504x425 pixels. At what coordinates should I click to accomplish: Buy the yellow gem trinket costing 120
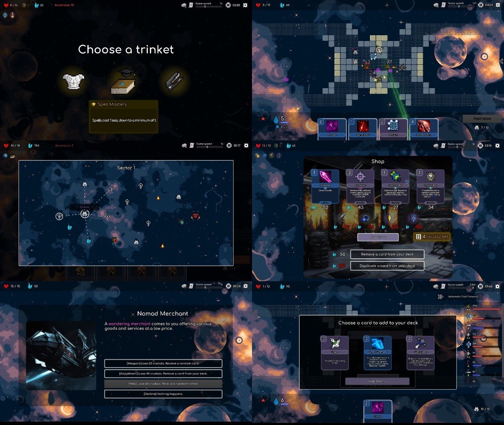pos(389,218)
